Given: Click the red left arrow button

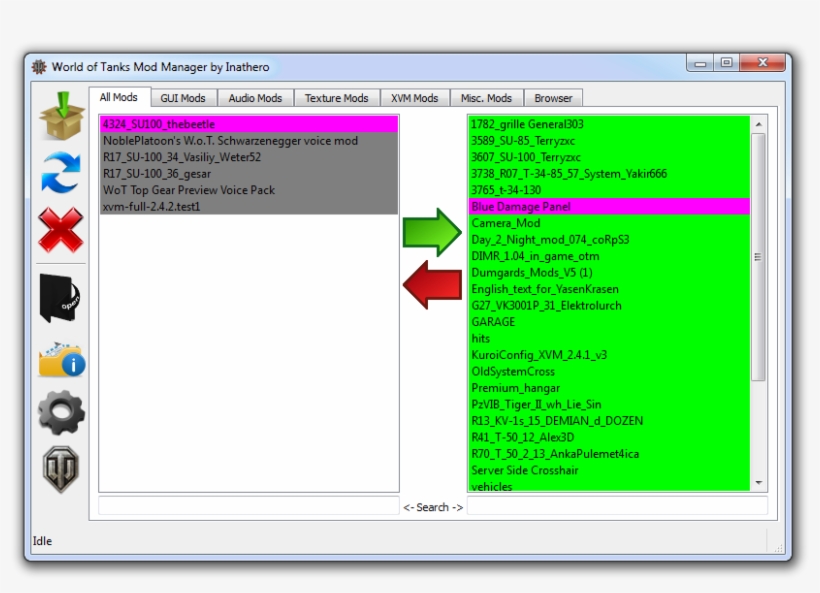Looking at the screenshot, I should click(x=432, y=285).
